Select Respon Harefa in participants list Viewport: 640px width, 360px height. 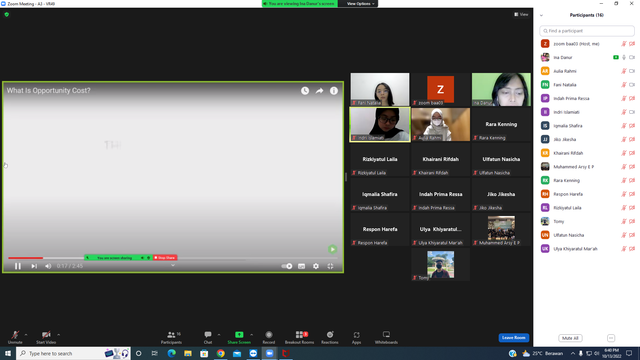click(587, 194)
